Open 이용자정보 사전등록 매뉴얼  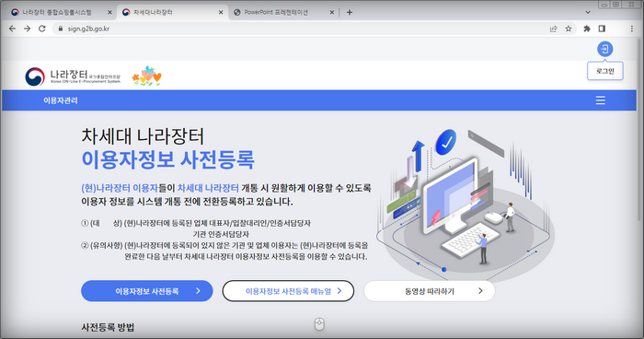pyautogui.click(x=288, y=291)
